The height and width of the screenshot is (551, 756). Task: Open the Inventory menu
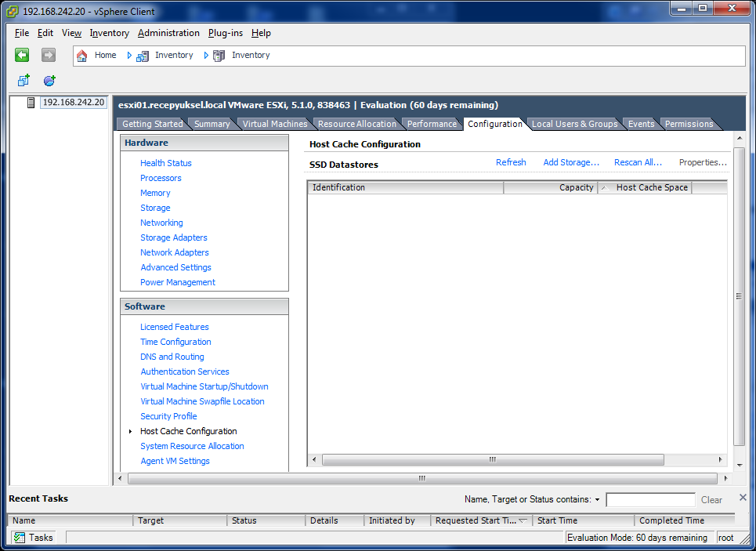[110, 33]
